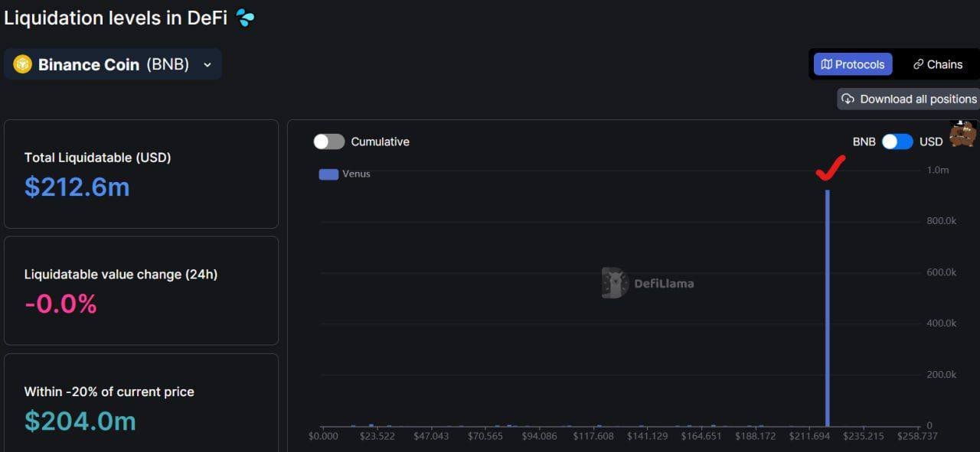The image size is (980, 452).
Task: Click the link icon beside Chains
Action: (918, 64)
